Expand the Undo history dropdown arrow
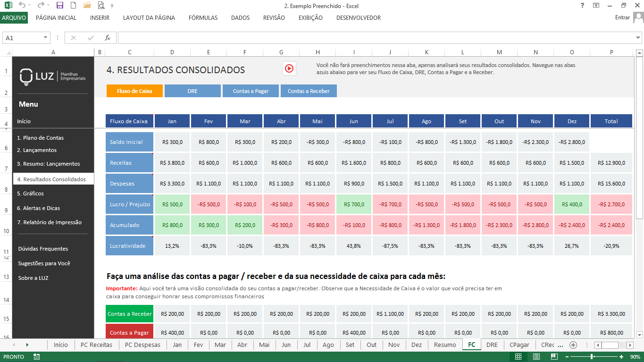 pos(29,5)
